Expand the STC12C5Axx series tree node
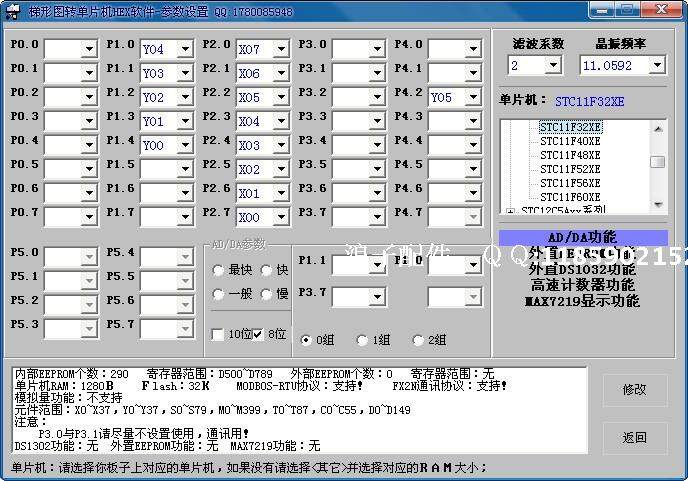 pyautogui.click(x=510, y=212)
